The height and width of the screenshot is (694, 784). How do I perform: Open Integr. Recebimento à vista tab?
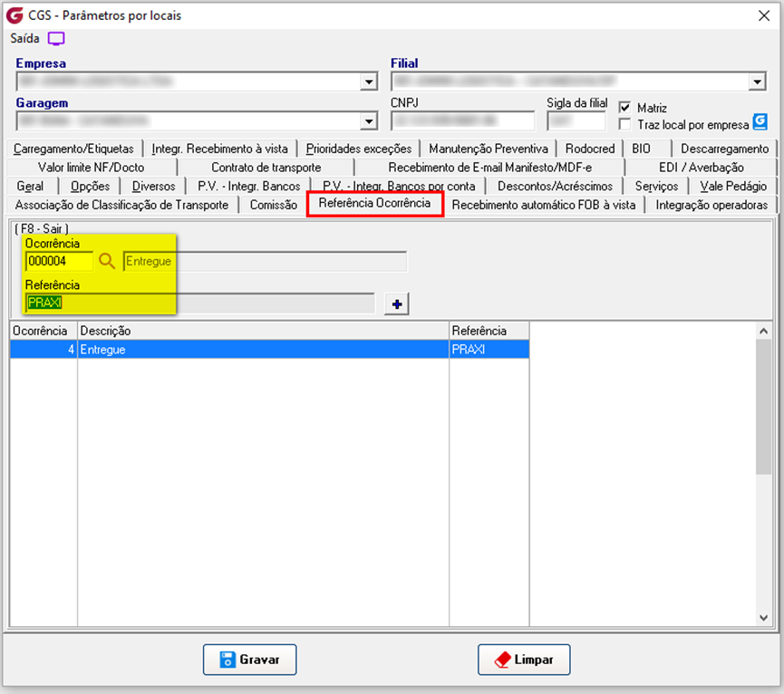(x=220, y=149)
